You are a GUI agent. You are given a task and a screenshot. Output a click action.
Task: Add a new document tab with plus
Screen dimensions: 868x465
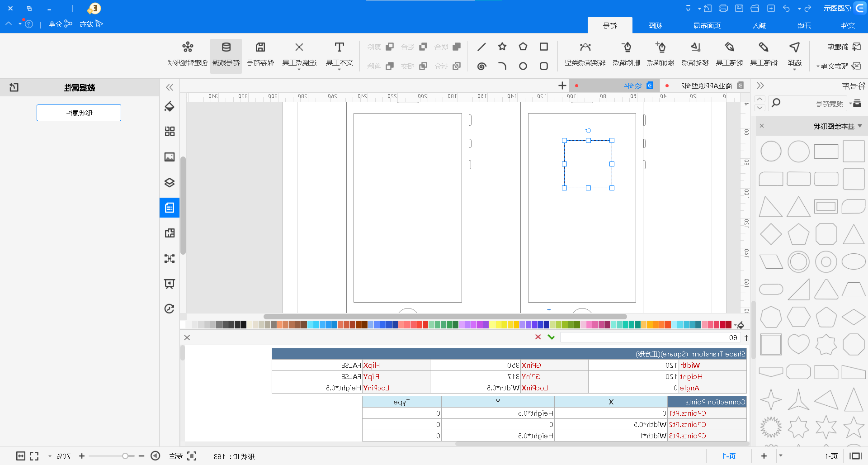[x=562, y=85]
